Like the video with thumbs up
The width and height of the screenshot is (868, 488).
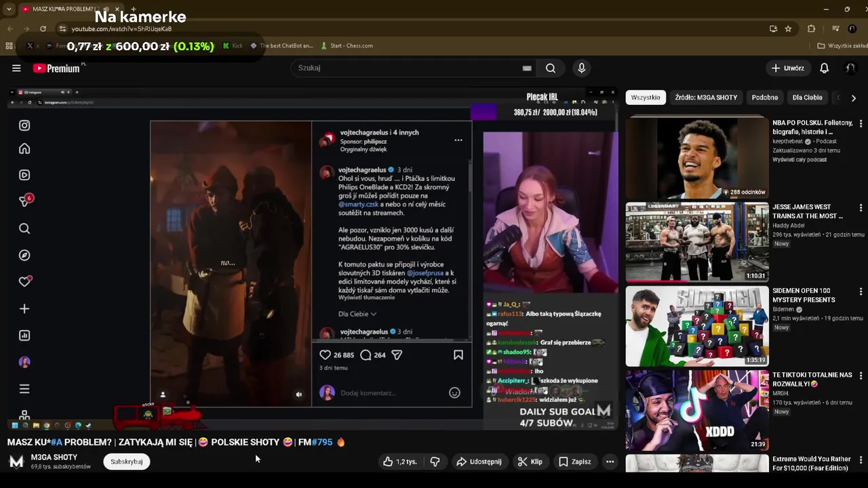[x=399, y=462]
